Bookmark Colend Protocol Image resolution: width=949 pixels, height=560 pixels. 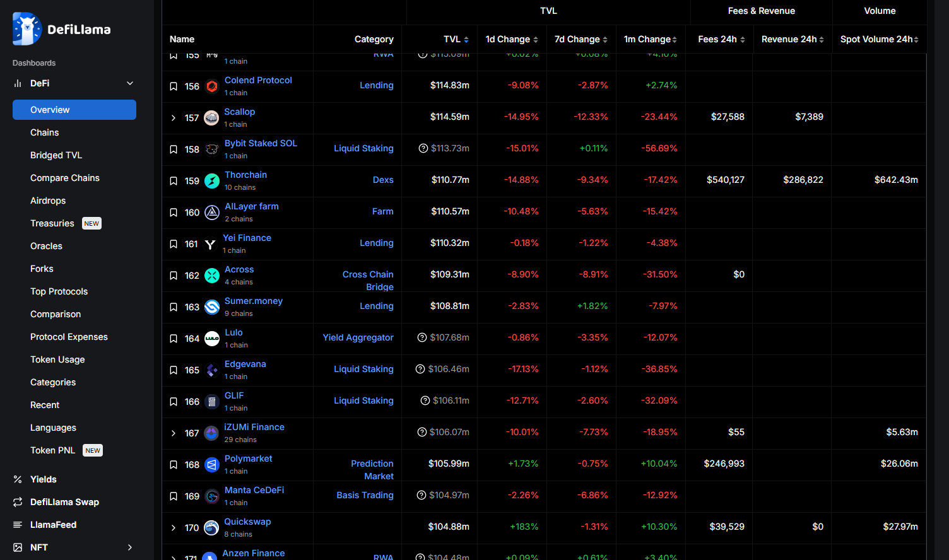174,86
